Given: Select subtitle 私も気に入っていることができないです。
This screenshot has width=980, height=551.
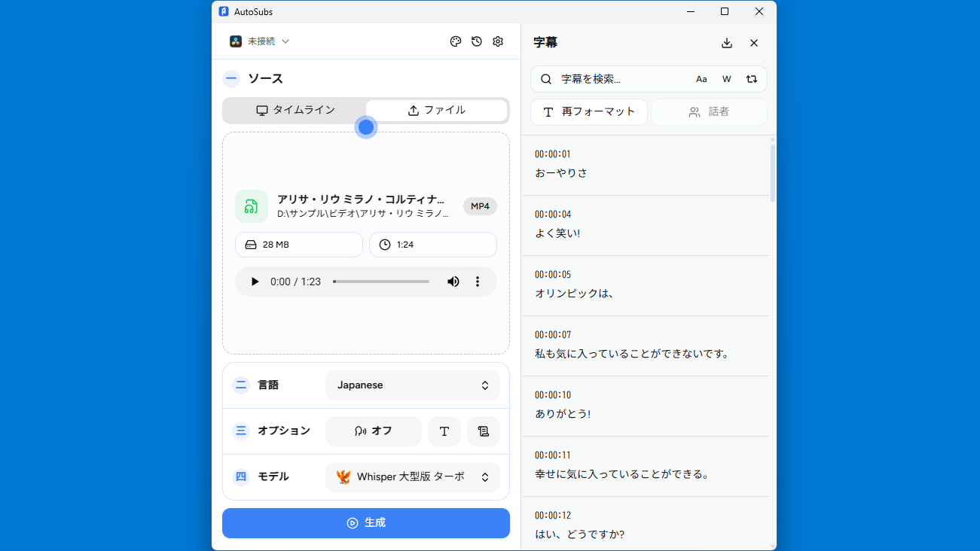Looking at the screenshot, I should [633, 354].
